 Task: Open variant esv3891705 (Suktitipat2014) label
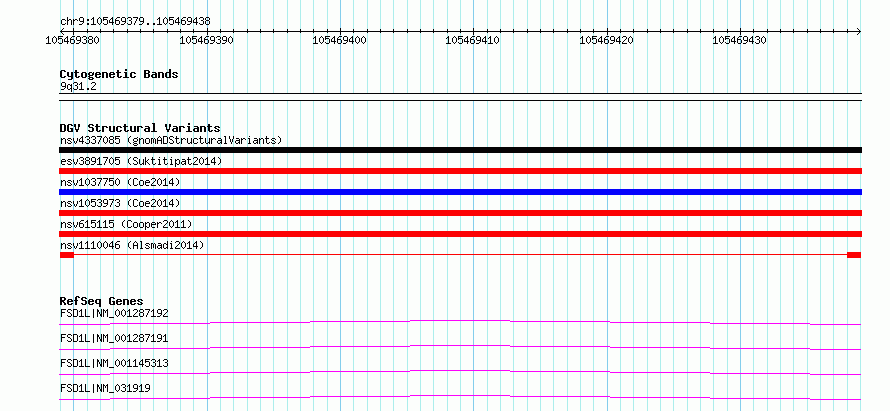pos(141,161)
